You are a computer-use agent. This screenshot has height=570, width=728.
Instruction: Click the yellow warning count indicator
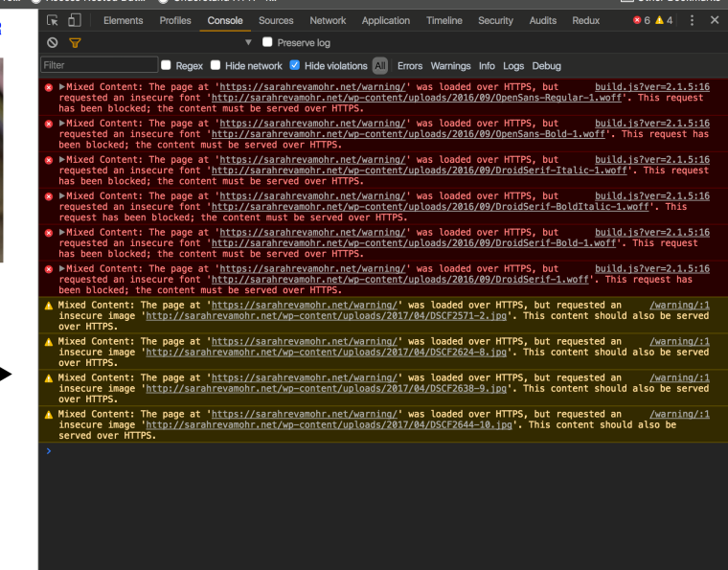coord(664,20)
